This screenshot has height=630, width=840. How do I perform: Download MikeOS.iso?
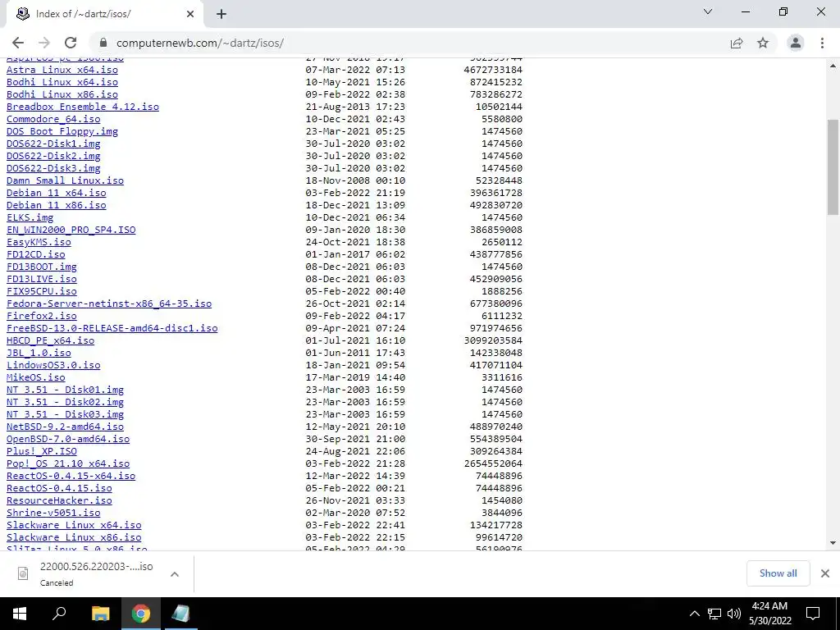click(x=36, y=377)
